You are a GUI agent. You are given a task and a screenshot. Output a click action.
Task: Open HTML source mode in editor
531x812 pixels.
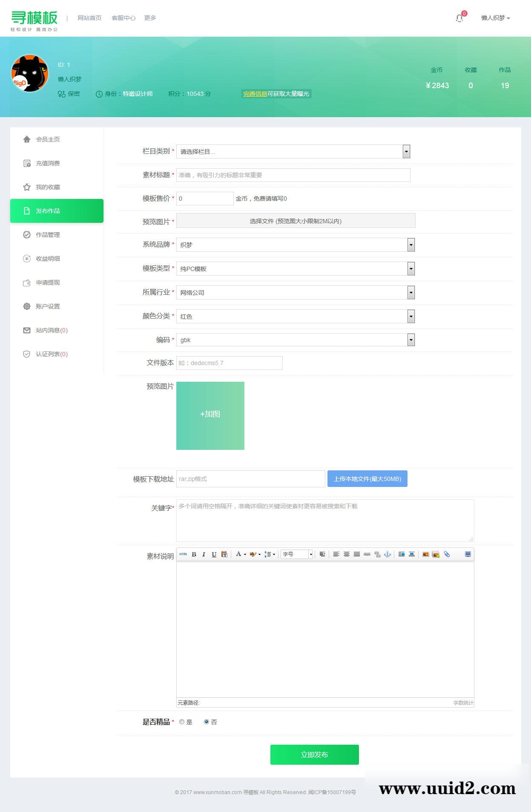click(x=183, y=554)
